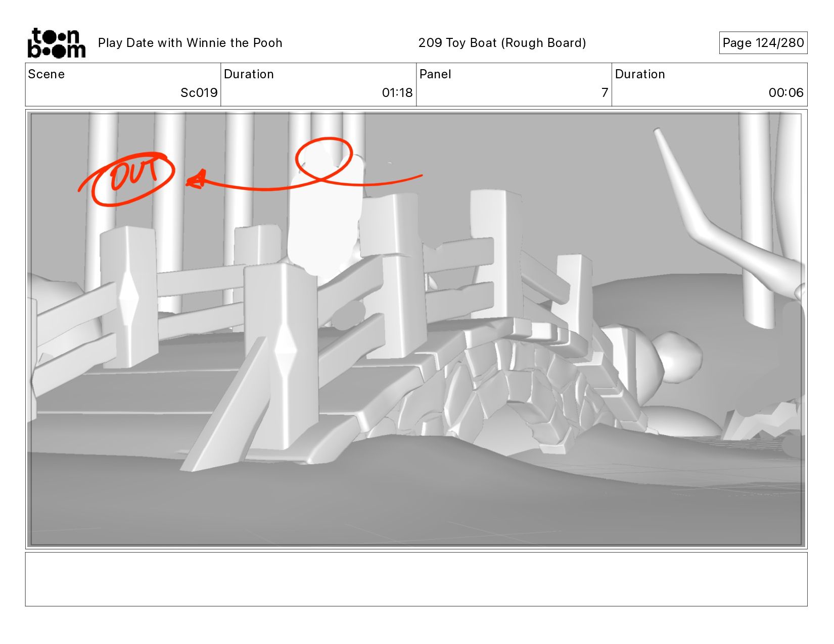Viewport: 834px width, 644px height.
Task: Click the 'Page 124/280' box
Action: click(x=763, y=43)
